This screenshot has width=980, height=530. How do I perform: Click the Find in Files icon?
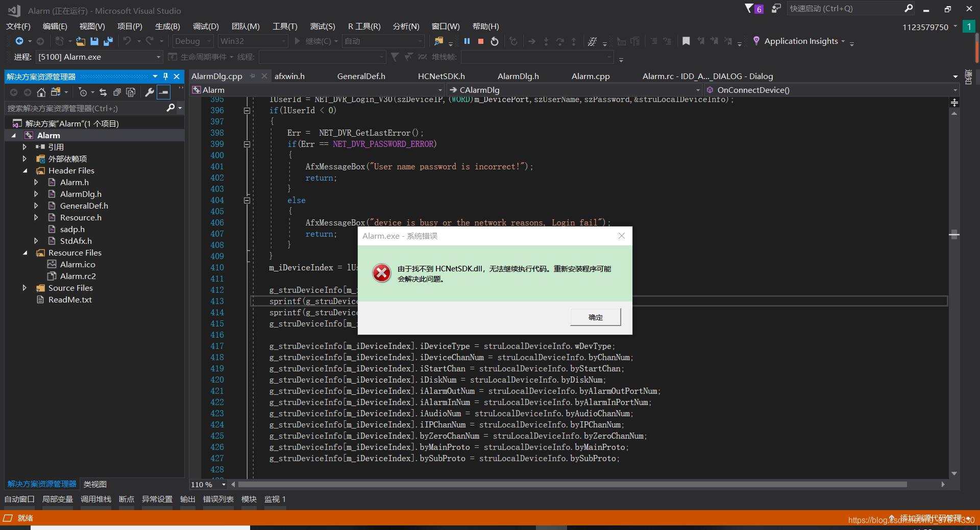coord(438,41)
